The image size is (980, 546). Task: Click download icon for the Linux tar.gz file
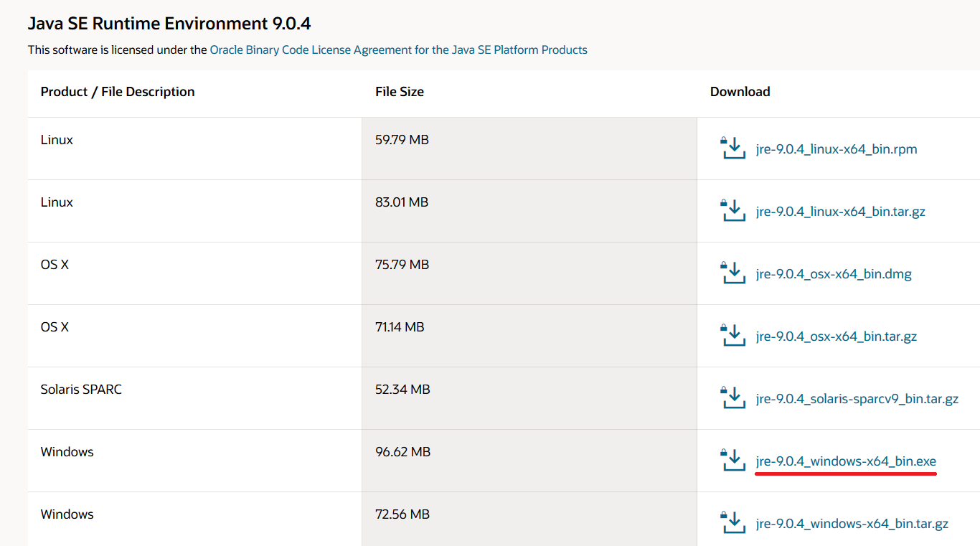pyautogui.click(x=732, y=210)
